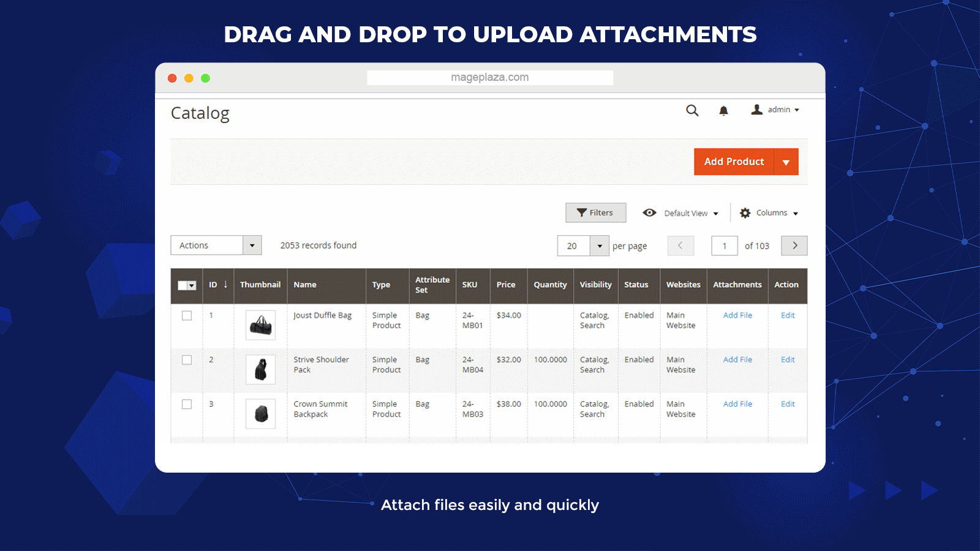Click the search magnifier icon
The height and width of the screenshot is (551, 980).
692,110
